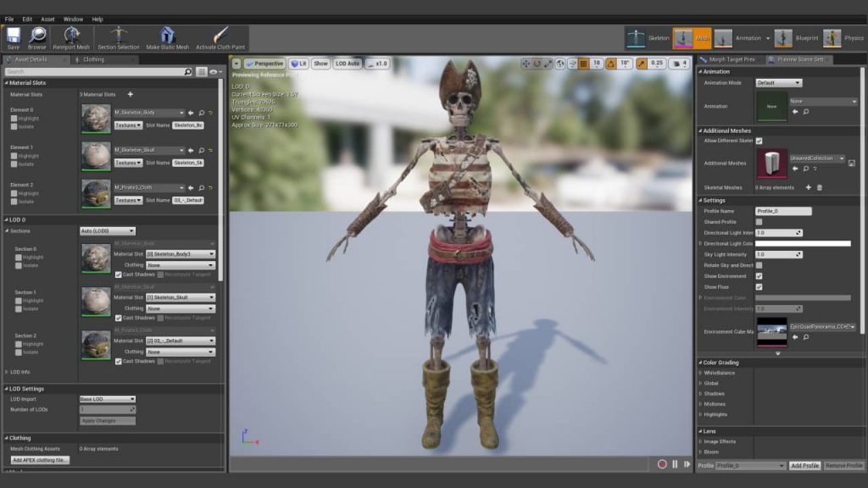Click the Directional Light Color swatch

click(804, 243)
